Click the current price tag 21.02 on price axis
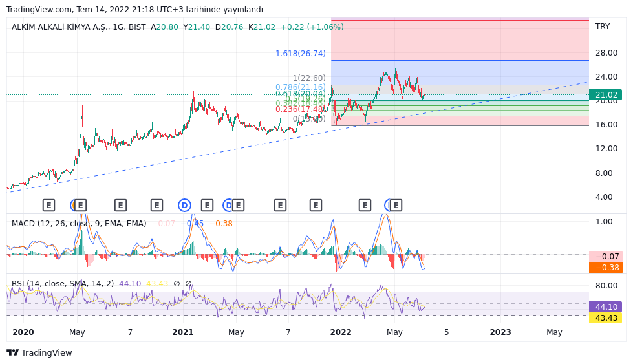Image resolution: width=633 pixels, height=364 pixels. (606, 95)
